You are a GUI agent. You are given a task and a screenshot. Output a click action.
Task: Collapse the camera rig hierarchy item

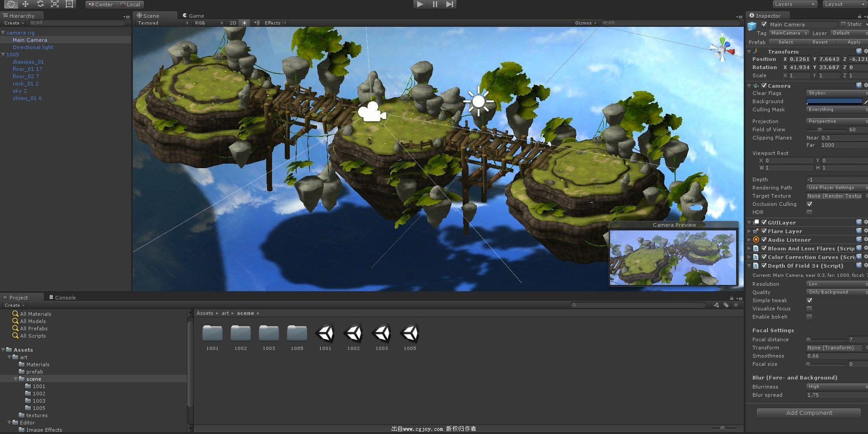coord(3,33)
